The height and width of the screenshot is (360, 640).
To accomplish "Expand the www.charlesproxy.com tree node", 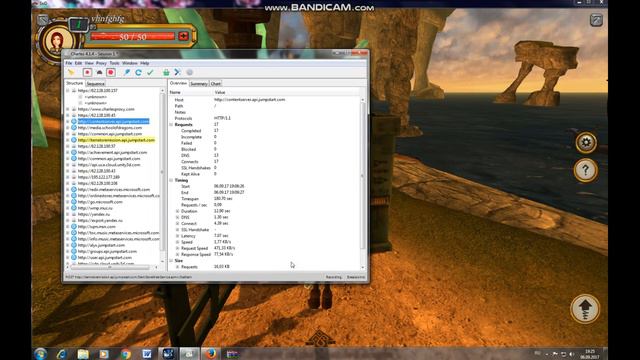I will pos(68,109).
